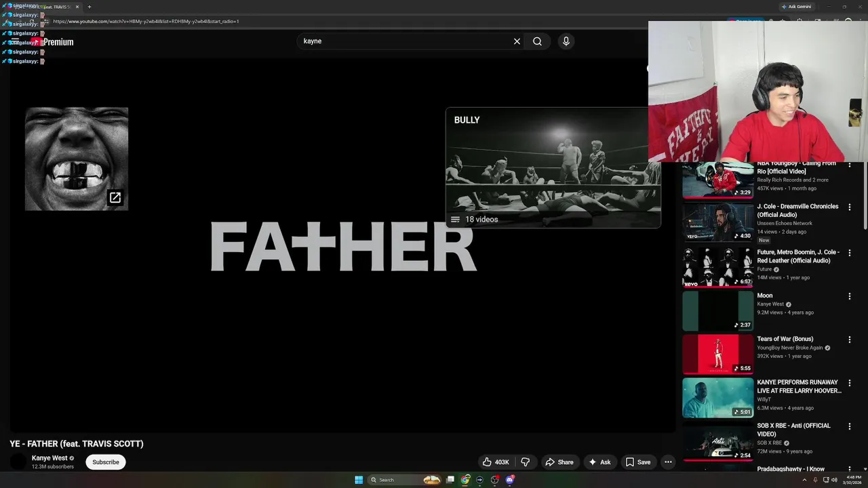The width and height of the screenshot is (868, 488).
Task: Open YoungBoy Never Broke Again channel link
Action: pyautogui.click(x=790, y=348)
